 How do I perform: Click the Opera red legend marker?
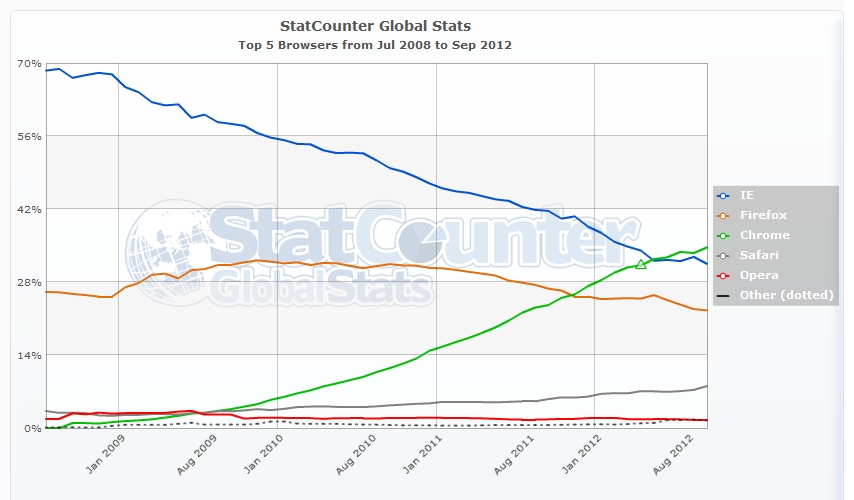(x=723, y=276)
